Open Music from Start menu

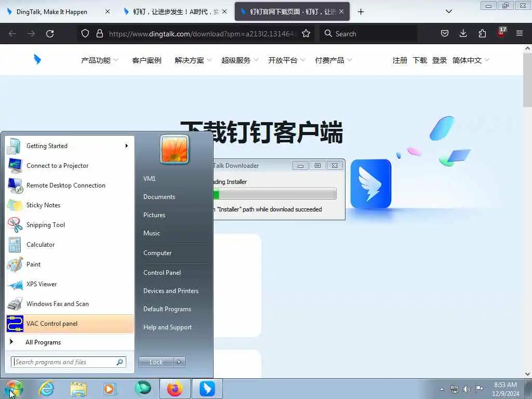[x=151, y=233]
